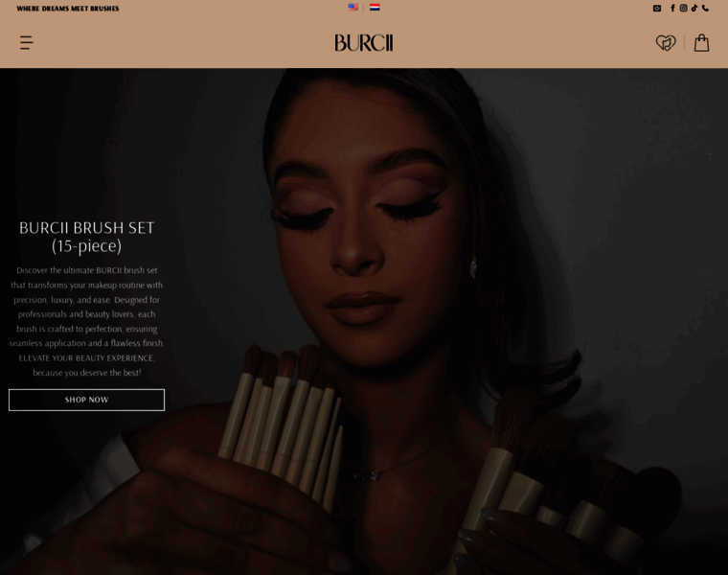Click the brush set description paragraph
The image size is (728, 575).
pyautogui.click(x=87, y=321)
